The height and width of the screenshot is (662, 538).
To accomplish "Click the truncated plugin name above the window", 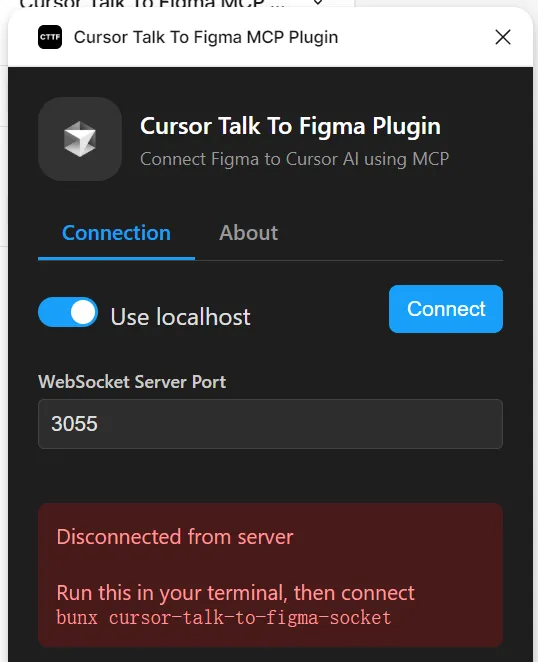I will click(152, 3).
